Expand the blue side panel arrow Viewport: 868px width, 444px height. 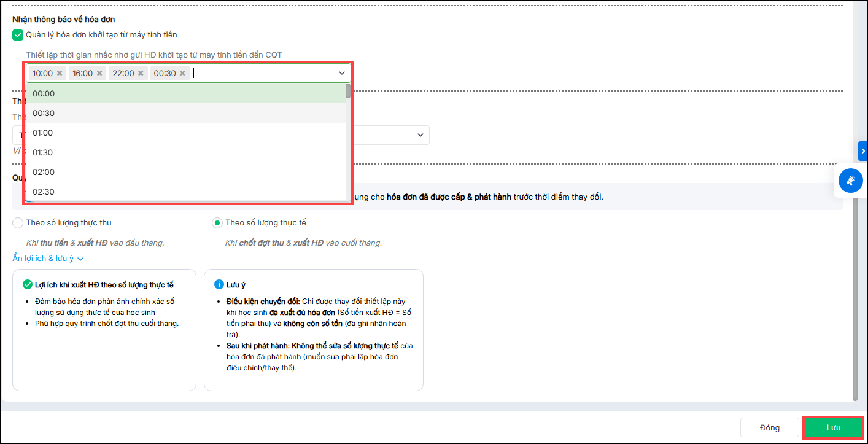pos(862,151)
